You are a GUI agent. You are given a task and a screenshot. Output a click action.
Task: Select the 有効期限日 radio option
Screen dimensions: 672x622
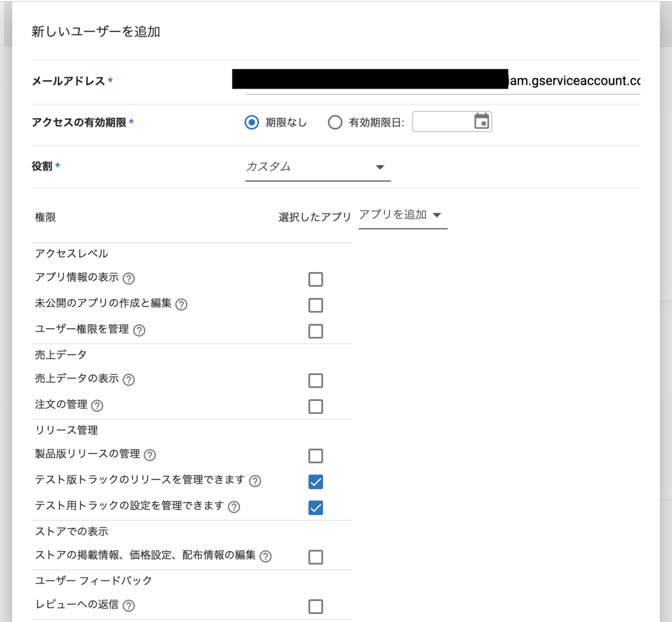point(335,122)
